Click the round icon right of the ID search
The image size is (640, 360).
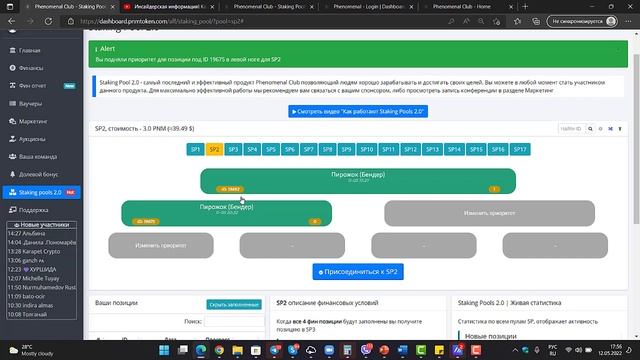600,129
